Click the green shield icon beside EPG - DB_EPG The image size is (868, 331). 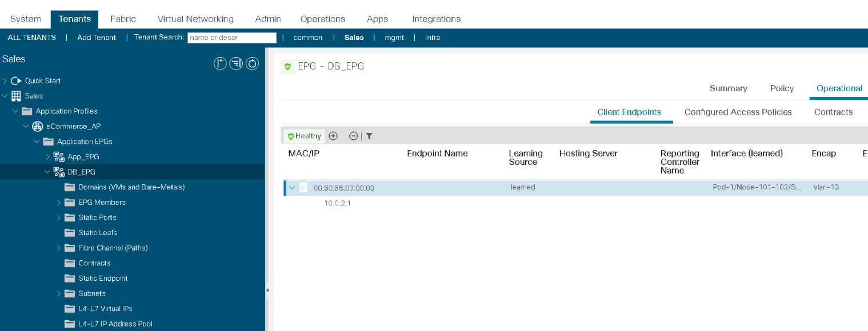pos(287,67)
